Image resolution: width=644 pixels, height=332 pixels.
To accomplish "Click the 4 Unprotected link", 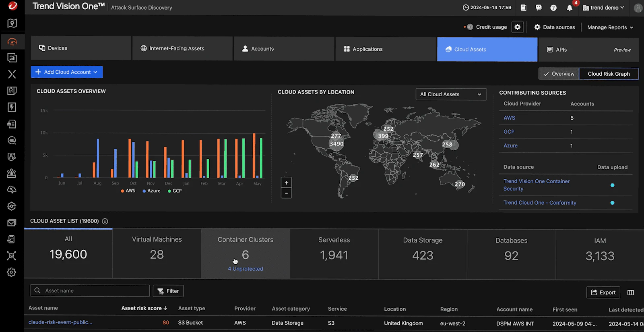I will tap(246, 269).
